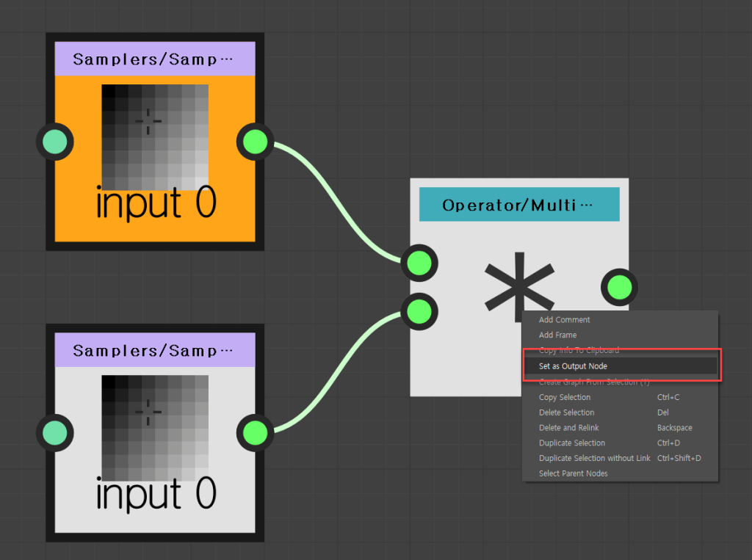The height and width of the screenshot is (560, 752).
Task: Select "Duplicate Selection without Link" menu entry
Action: tap(594, 458)
